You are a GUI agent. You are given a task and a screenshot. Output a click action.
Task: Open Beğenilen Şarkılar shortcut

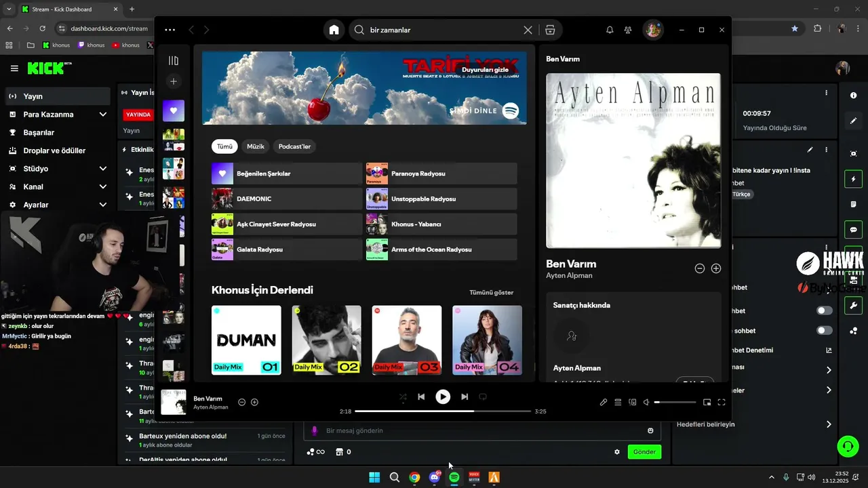click(287, 174)
